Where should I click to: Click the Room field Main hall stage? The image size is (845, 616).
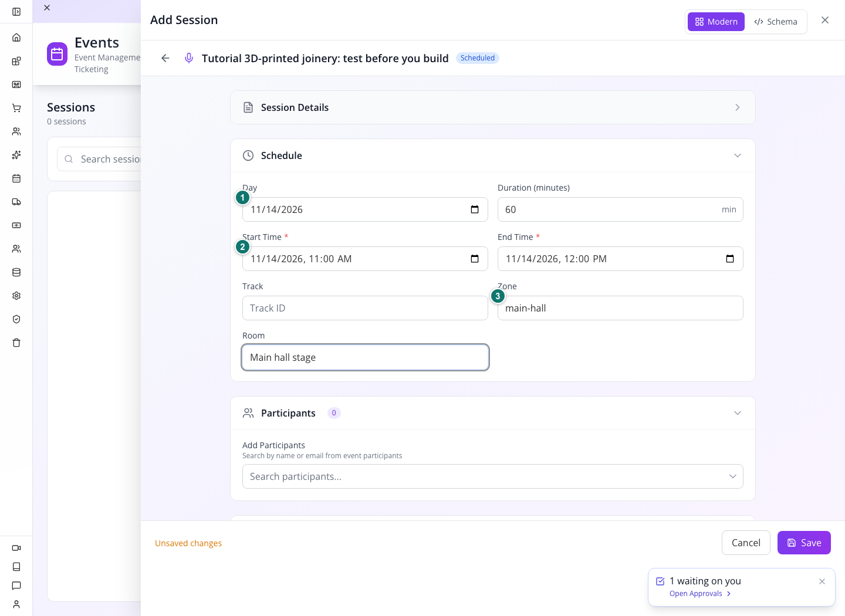[365, 357]
